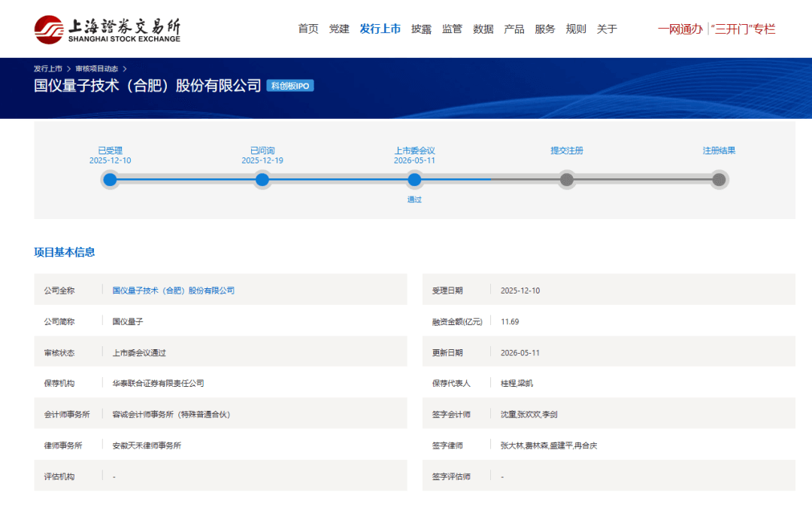The width and height of the screenshot is (812, 508).
Task: Click the 已问询 timeline dot
Action: (262, 180)
